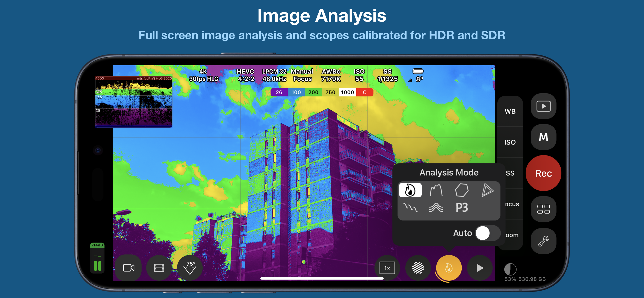Select the hexagon vectorscope analysis mode

click(461, 190)
